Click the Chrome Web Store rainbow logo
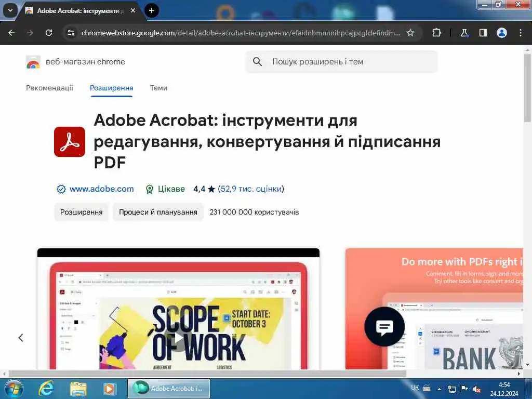Image resolution: width=532 pixels, height=399 pixels. coord(33,62)
